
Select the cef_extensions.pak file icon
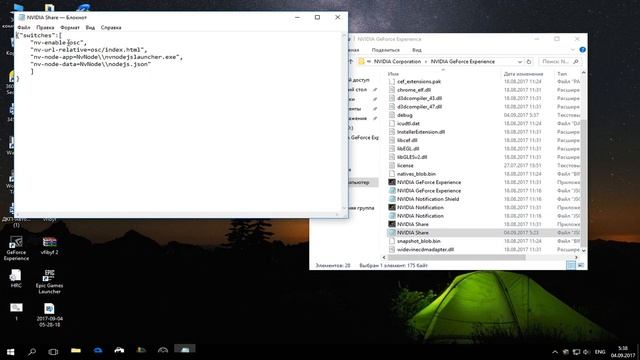click(392, 82)
